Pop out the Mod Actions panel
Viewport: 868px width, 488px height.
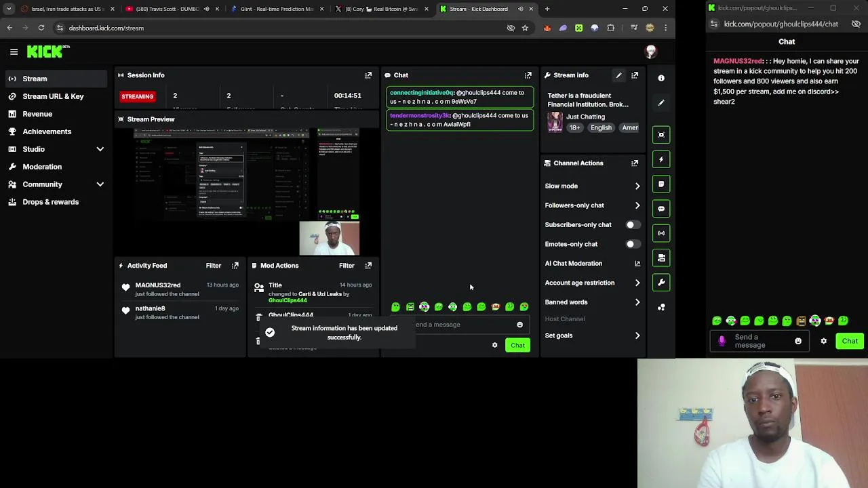pos(368,266)
